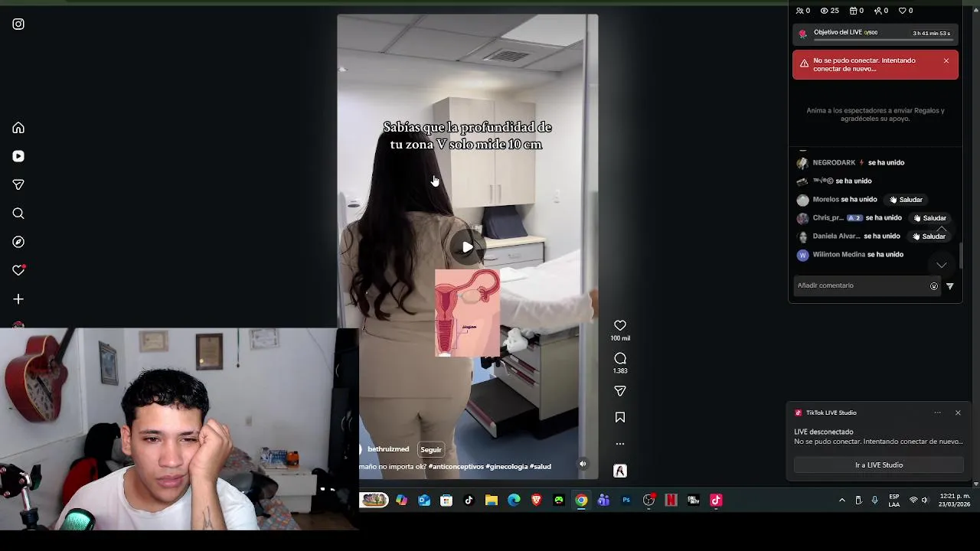Viewport: 980px width, 551px height.
Task: Open the #ginecologia hashtag link
Action: (507, 466)
